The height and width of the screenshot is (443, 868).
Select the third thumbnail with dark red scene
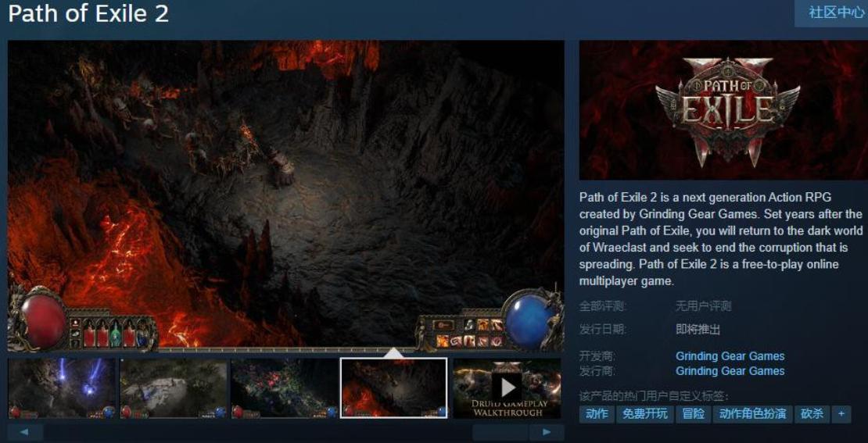tap(284, 388)
